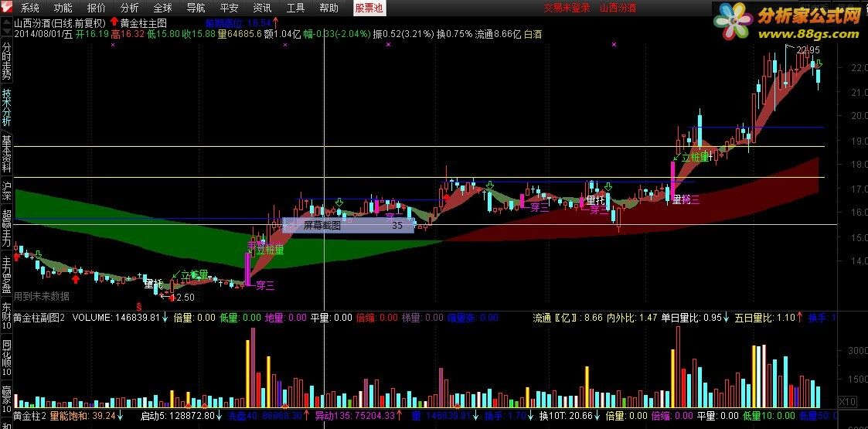This screenshot has height=429, width=868.
Task: Open the 资讯 menu
Action: point(262,8)
